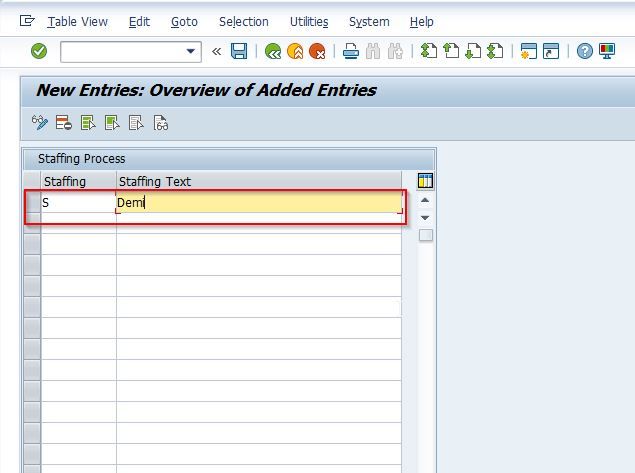Viewport: 635px width, 473px height.
Task: Click the yellow Exit icon
Action: click(295, 51)
